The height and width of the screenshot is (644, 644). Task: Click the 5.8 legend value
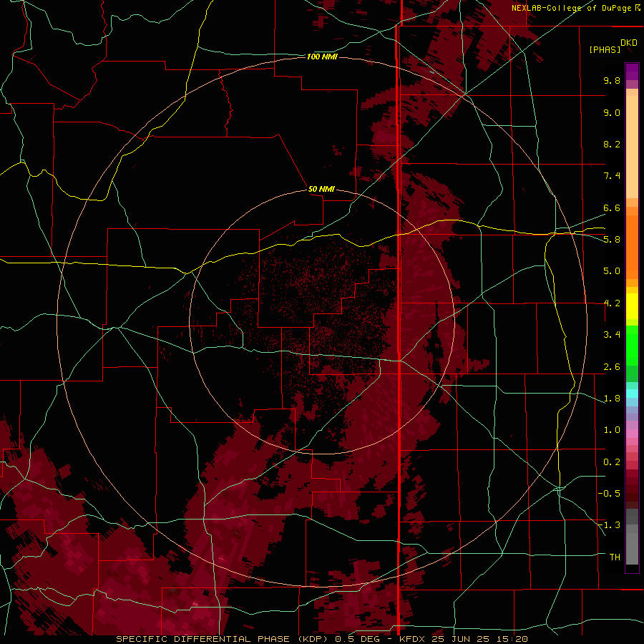point(612,240)
